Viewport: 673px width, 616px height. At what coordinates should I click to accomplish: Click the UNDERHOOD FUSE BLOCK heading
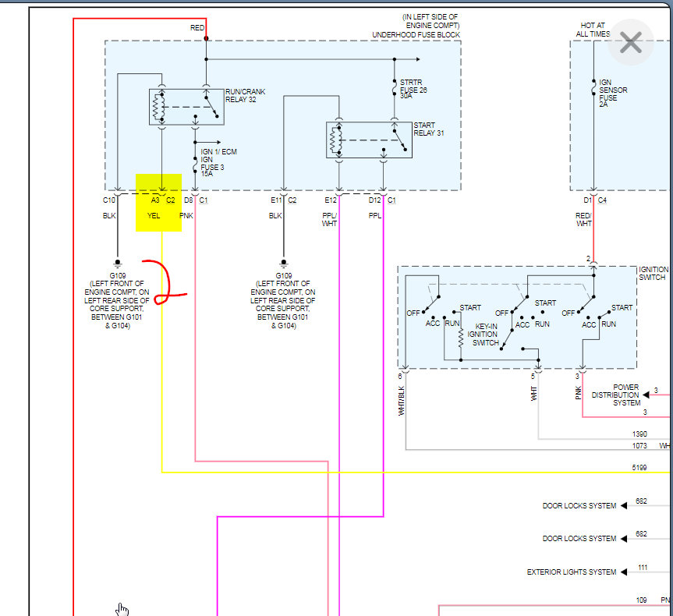[416, 35]
